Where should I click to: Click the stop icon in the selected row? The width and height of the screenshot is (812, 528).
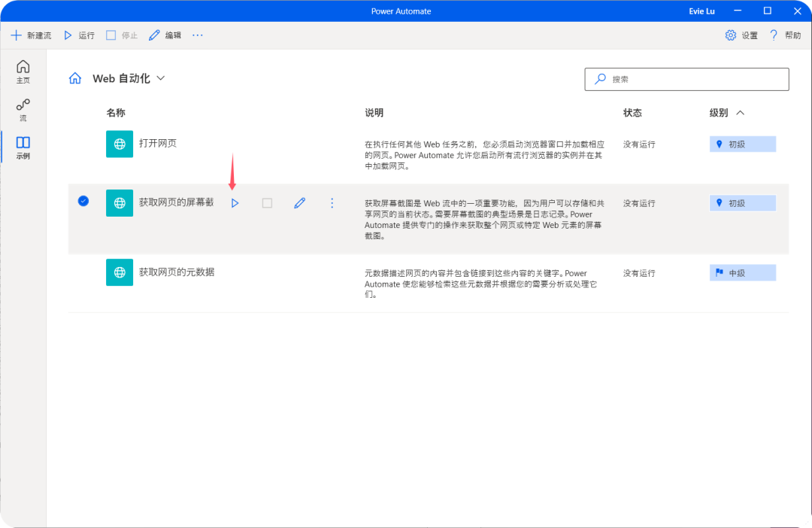(267, 203)
